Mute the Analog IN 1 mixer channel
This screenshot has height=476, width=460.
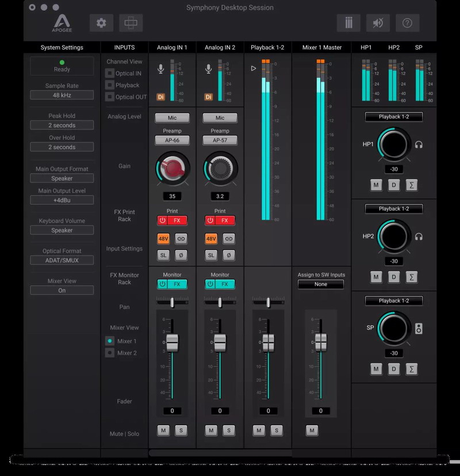coord(163,430)
